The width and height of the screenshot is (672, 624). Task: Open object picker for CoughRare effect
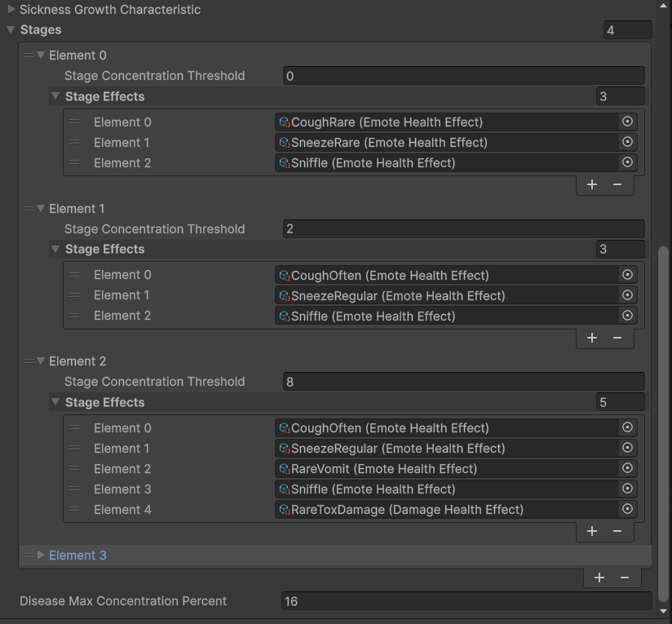[627, 122]
